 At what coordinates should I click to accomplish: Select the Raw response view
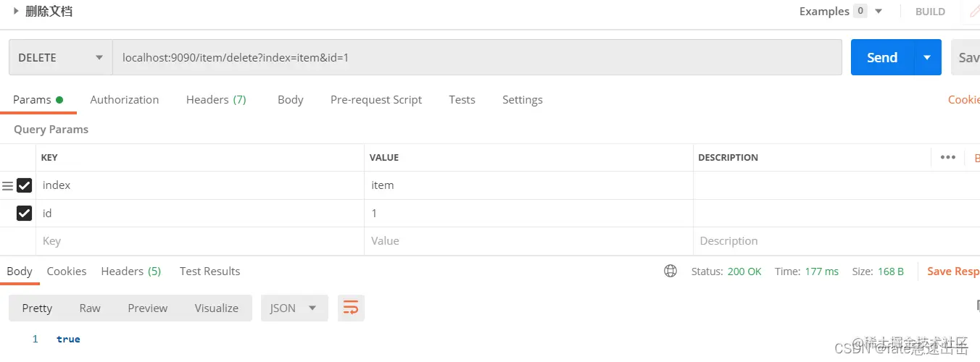90,308
